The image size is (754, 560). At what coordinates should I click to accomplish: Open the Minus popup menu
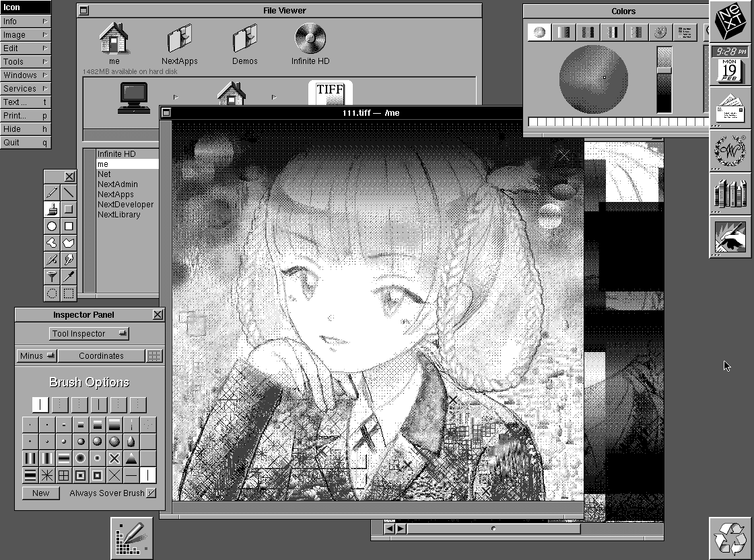(36, 356)
